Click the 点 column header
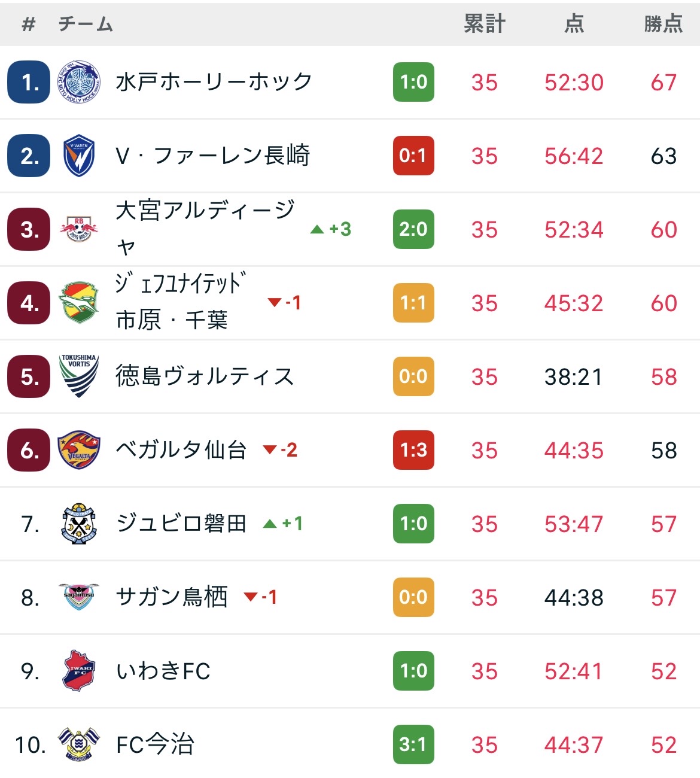The image size is (700, 778). (x=574, y=24)
